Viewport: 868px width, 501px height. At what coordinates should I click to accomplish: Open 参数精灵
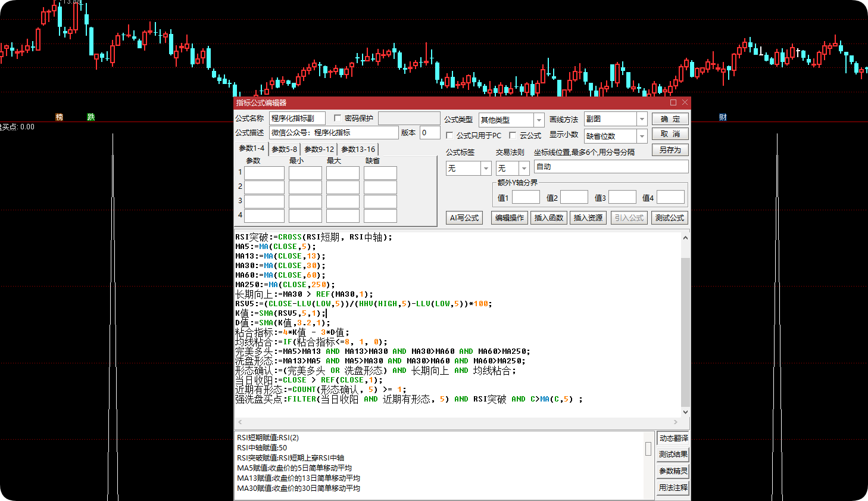[x=673, y=471]
